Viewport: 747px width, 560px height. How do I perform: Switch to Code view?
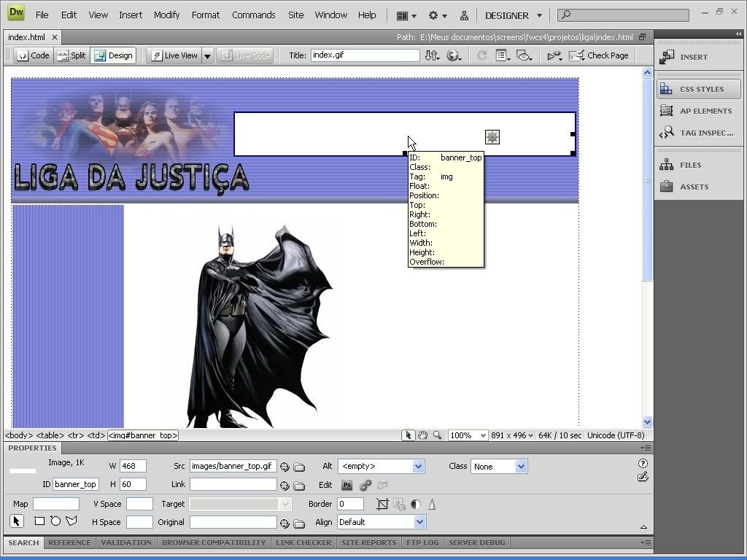(x=34, y=55)
